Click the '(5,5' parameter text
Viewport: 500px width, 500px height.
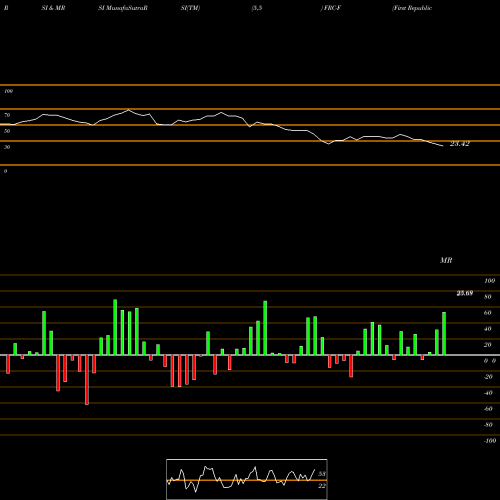click(x=257, y=8)
